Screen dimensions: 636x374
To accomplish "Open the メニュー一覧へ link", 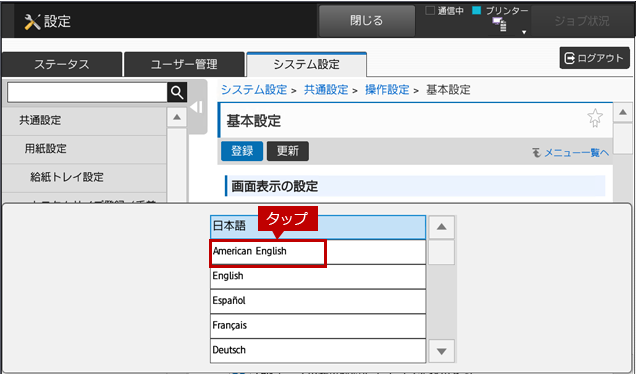I will point(570,153).
